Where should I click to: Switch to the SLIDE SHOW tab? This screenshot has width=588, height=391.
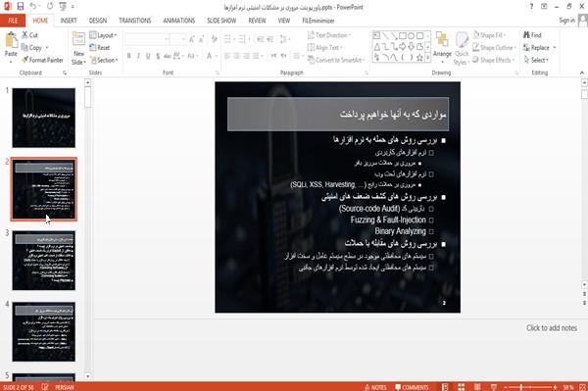coord(221,21)
